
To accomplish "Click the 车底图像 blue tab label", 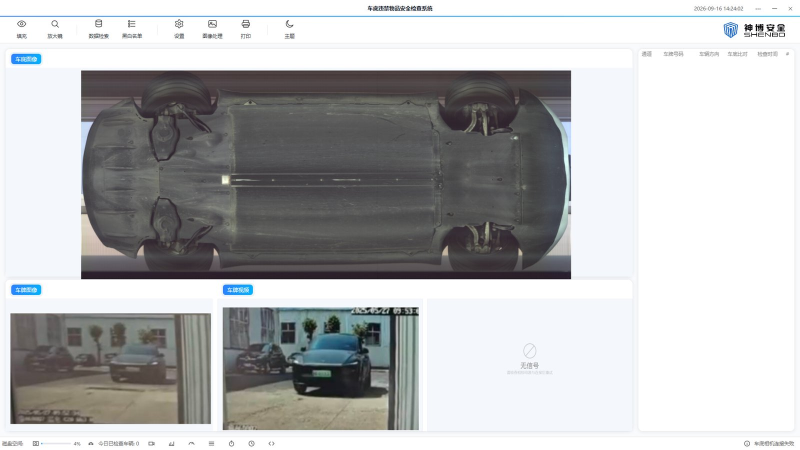I will pyautogui.click(x=26, y=59).
